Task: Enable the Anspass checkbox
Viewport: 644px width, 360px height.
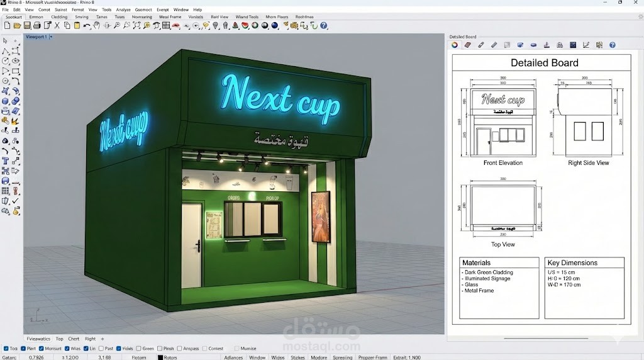Action: pos(180,348)
